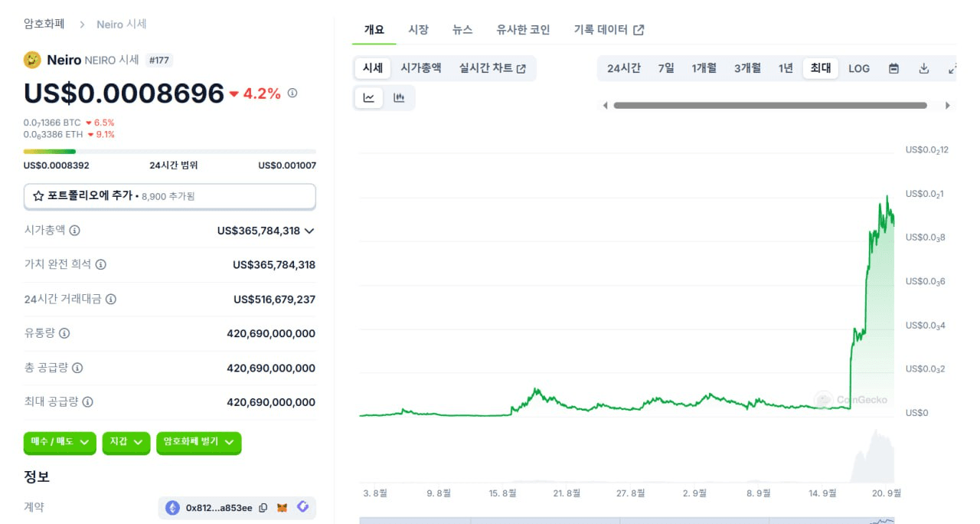The image size is (980, 524).
Task: Switch to the line chart view icon
Action: coord(369,97)
